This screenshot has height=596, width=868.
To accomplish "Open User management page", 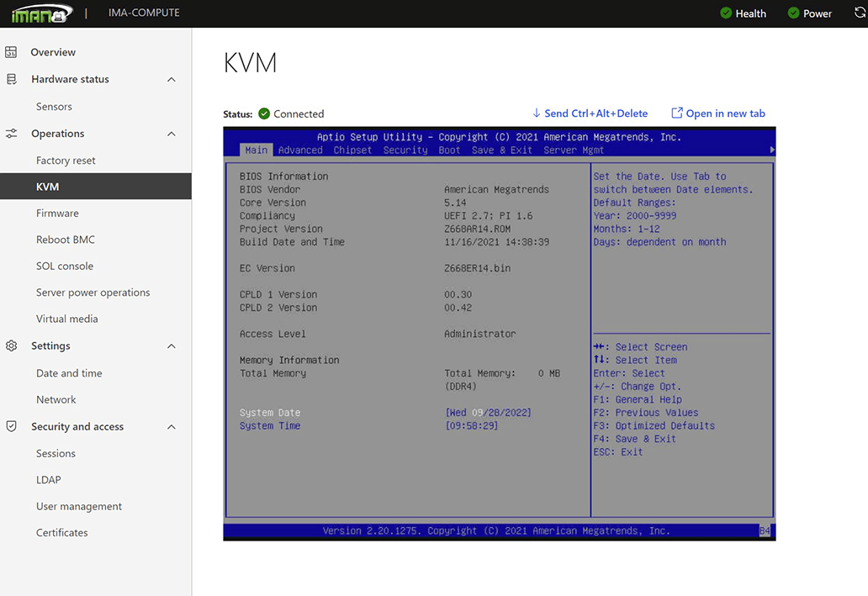I will click(78, 506).
